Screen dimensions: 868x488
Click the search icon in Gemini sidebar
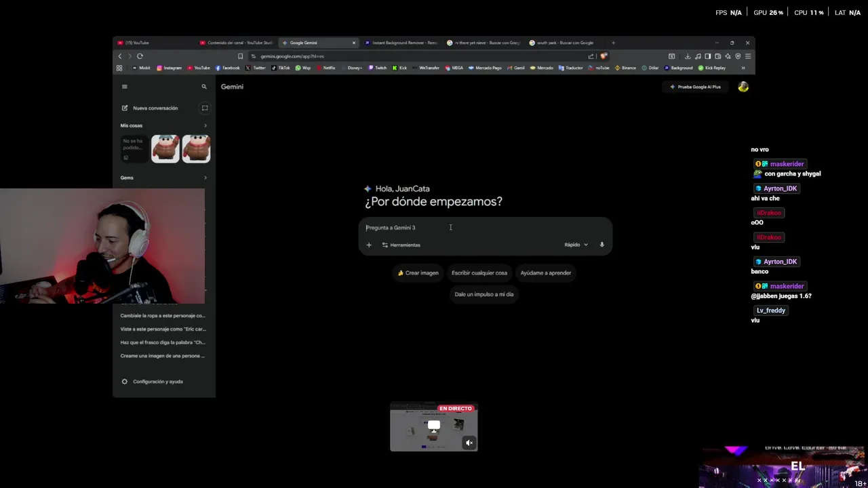coord(204,87)
